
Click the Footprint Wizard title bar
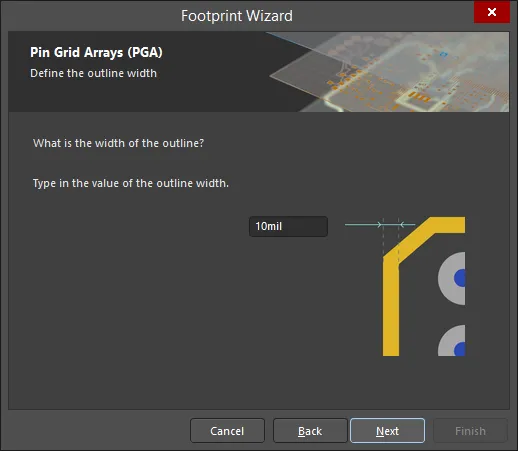(x=237, y=16)
